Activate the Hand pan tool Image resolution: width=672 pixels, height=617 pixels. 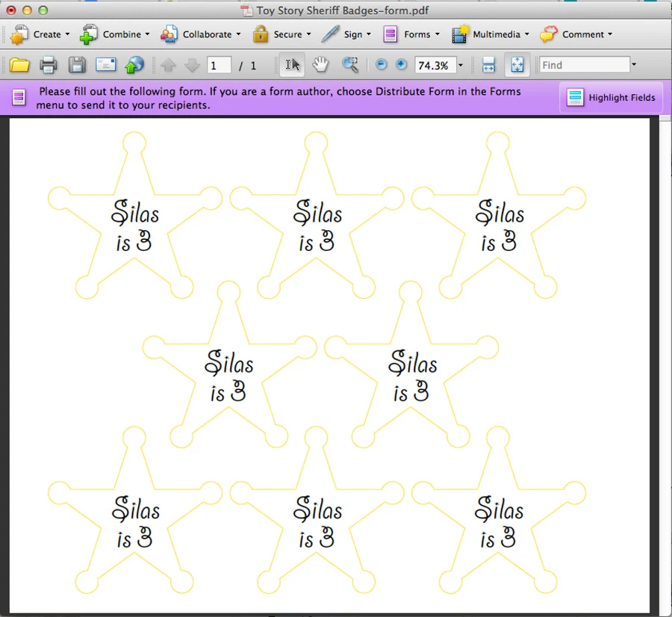point(320,65)
